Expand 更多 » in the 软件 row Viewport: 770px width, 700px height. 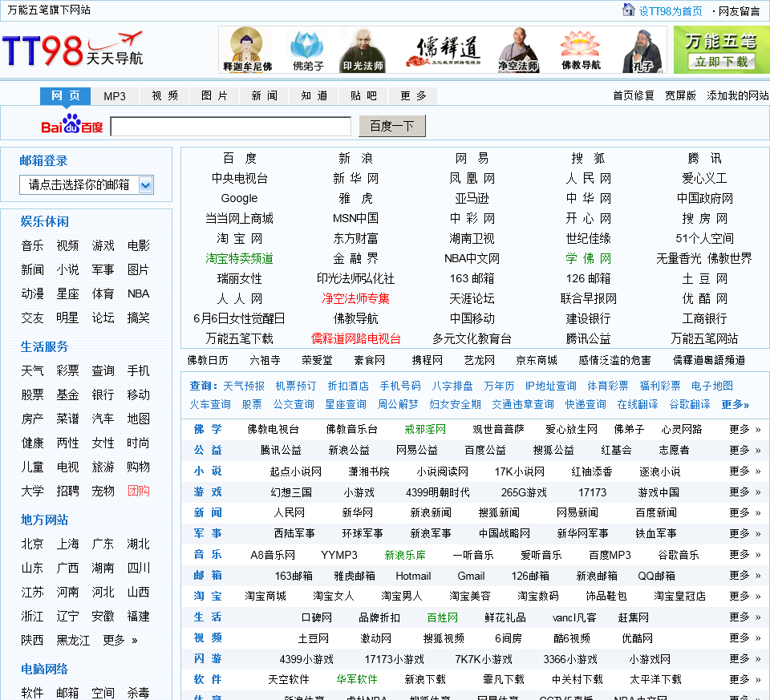745,679
